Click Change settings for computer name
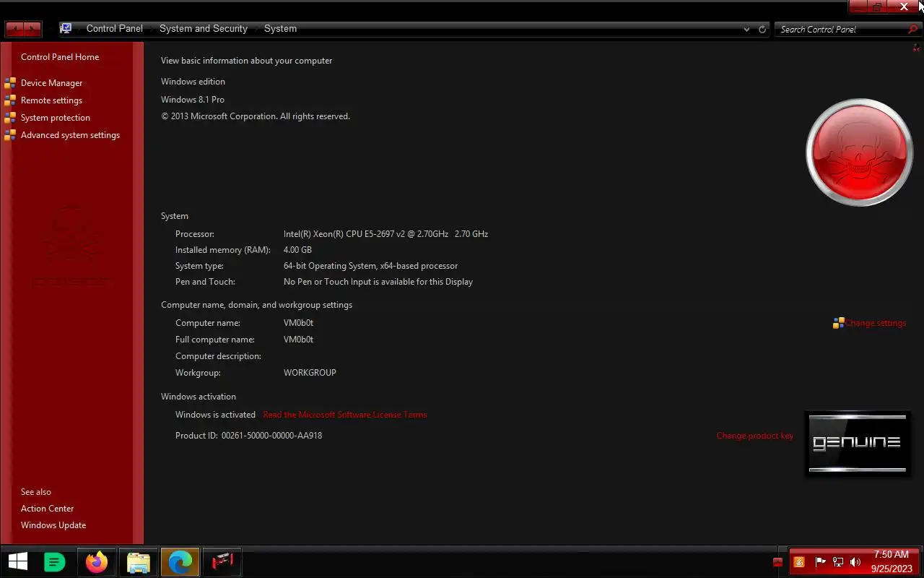Screen dimensions: 924x578 (876, 323)
